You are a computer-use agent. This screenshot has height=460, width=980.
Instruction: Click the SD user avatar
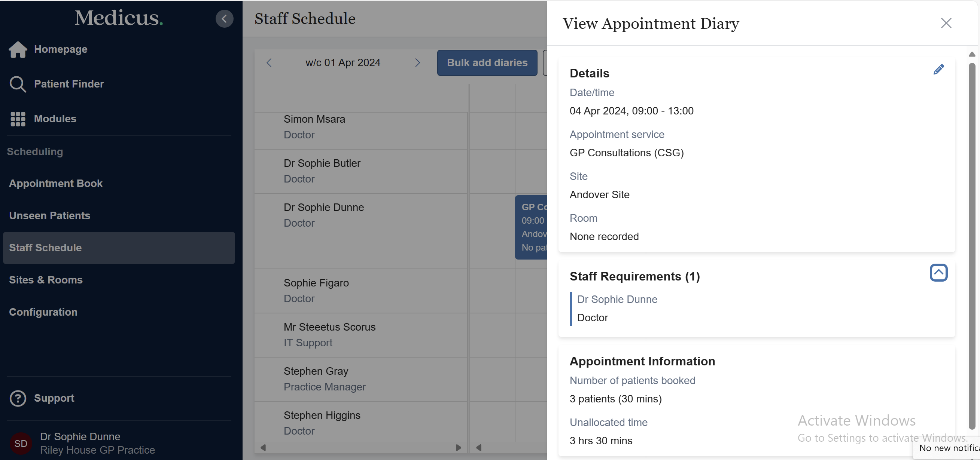click(21, 443)
